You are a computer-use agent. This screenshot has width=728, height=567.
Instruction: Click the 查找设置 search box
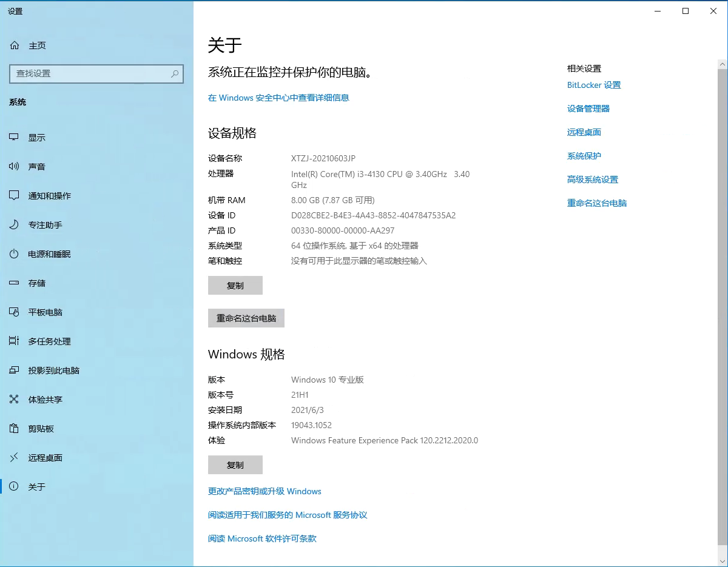tap(96, 73)
